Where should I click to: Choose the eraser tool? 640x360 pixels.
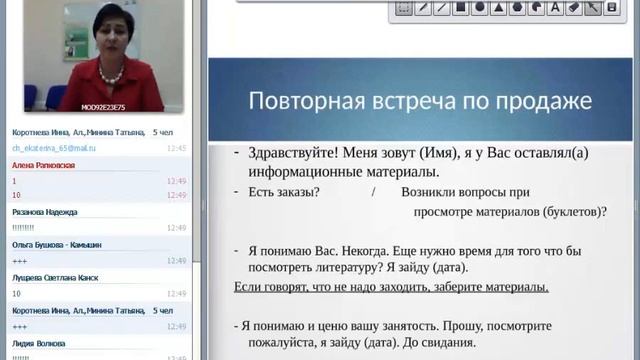pos(574,8)
